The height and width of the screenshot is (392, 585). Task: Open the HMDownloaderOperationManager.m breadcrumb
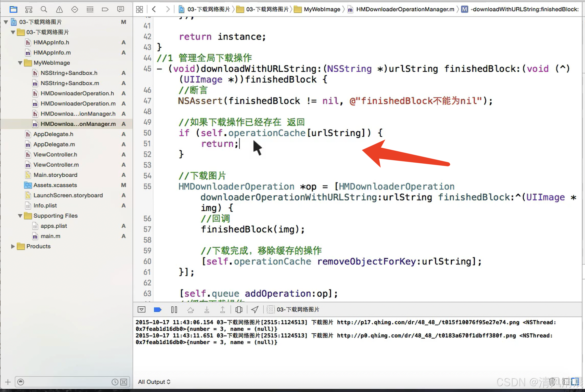point(405,9)
